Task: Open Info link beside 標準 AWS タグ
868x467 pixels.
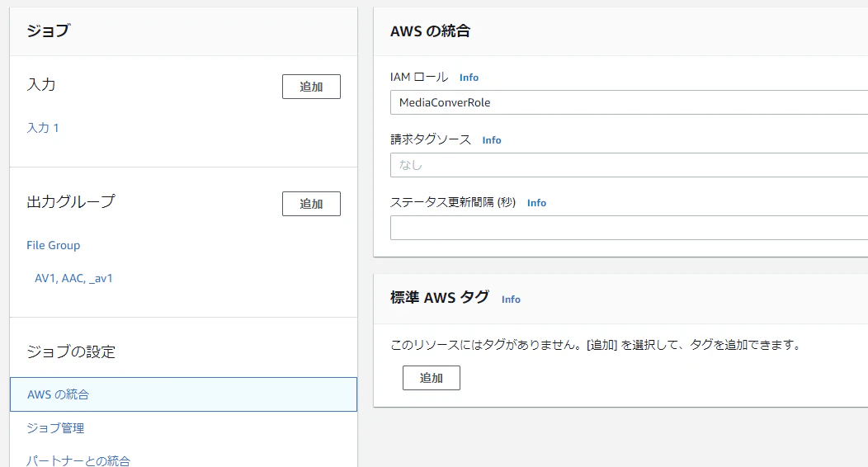Action: [511, 300]
